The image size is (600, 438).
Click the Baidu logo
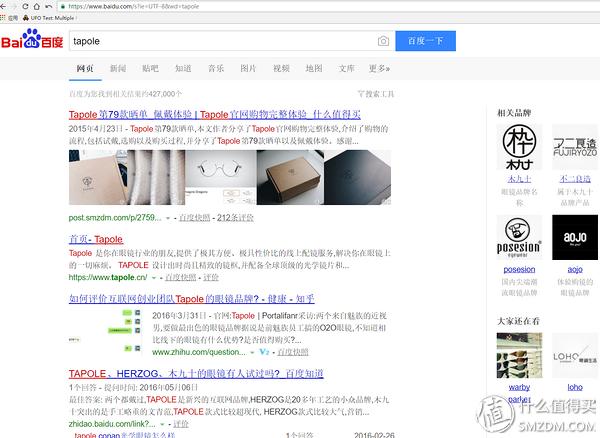coord(32,40)
